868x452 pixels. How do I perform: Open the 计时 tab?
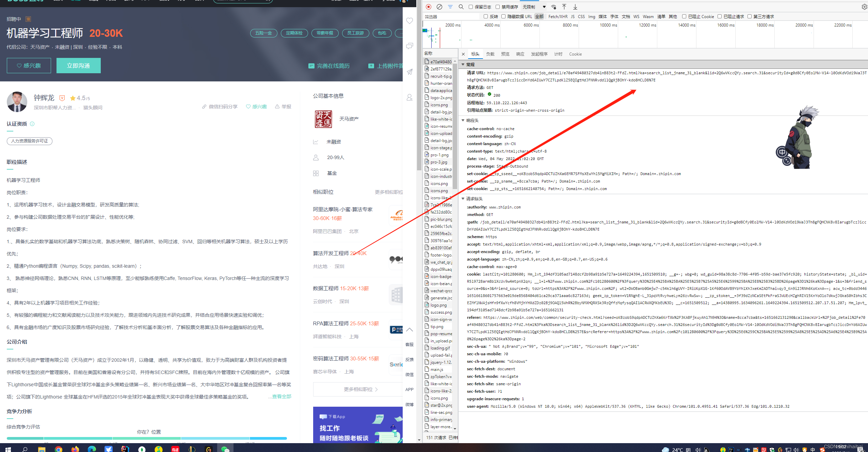(x=558, y=54)
